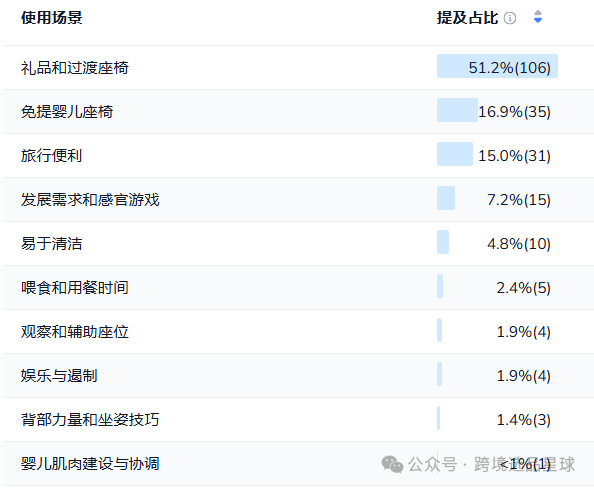The height and width of the screenshot is (488, 594).
Task: Select the 4.8%(10) value
Action: click(x=519, y=244)
